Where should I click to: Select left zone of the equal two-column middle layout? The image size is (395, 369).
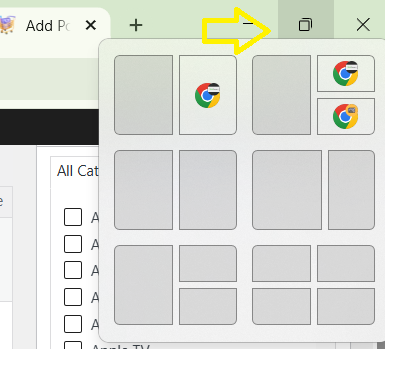click(x=143, y=190)
